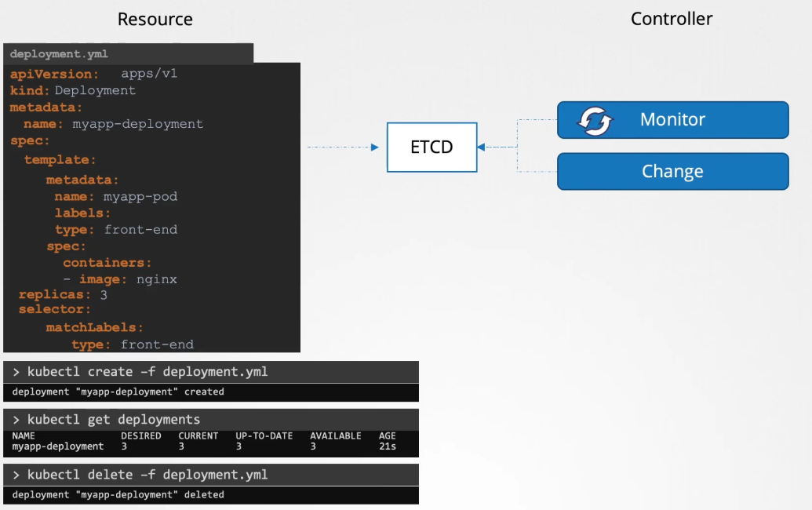Click the 'kind: Deployment' line in the YAML

pyautogui.click(x=72, y=90)
